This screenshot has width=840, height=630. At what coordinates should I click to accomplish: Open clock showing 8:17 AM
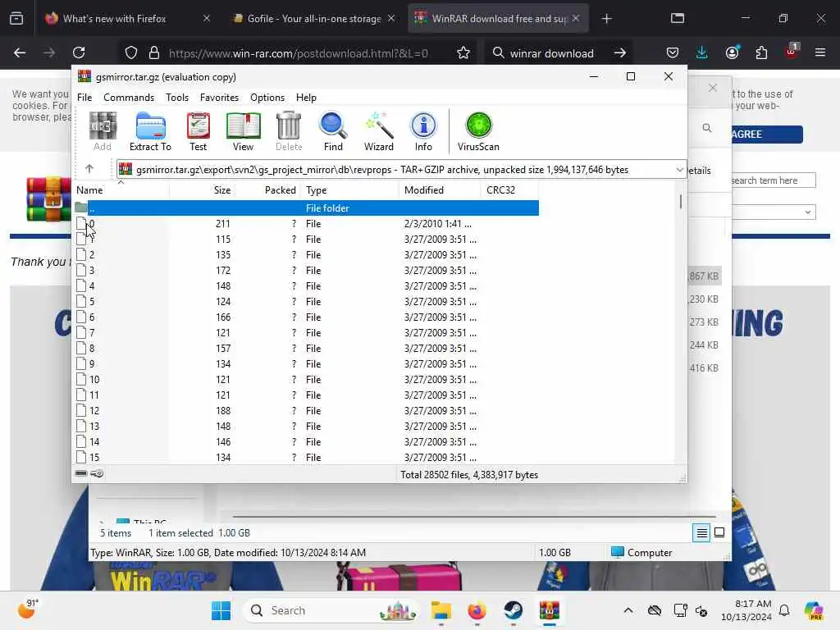pyautogui.click(x=746, y=610)
